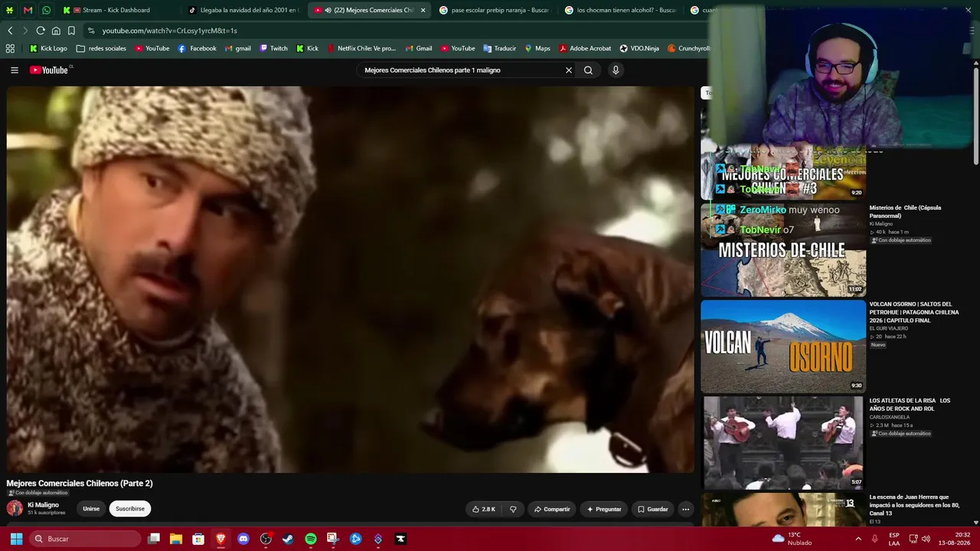This screenshot has width=980, height=551.
Task: Open the YouTube guide hamburger menu
Action: pos(15,70)
